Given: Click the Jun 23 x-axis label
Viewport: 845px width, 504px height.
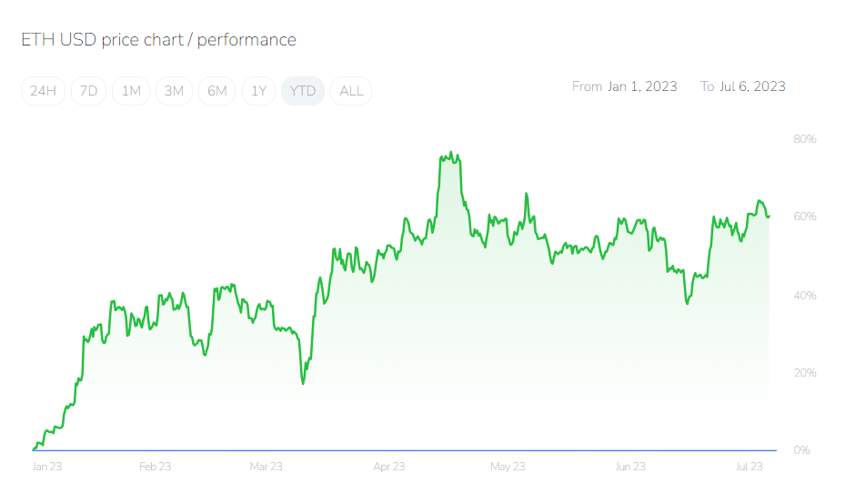Looking at the screenshot, I should click(x=629, y=467).
